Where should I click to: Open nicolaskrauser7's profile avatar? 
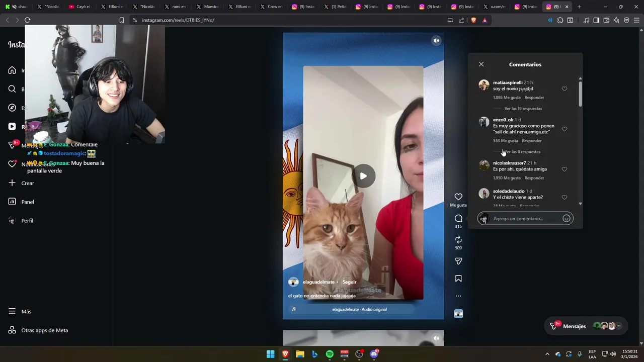point(484,165)
